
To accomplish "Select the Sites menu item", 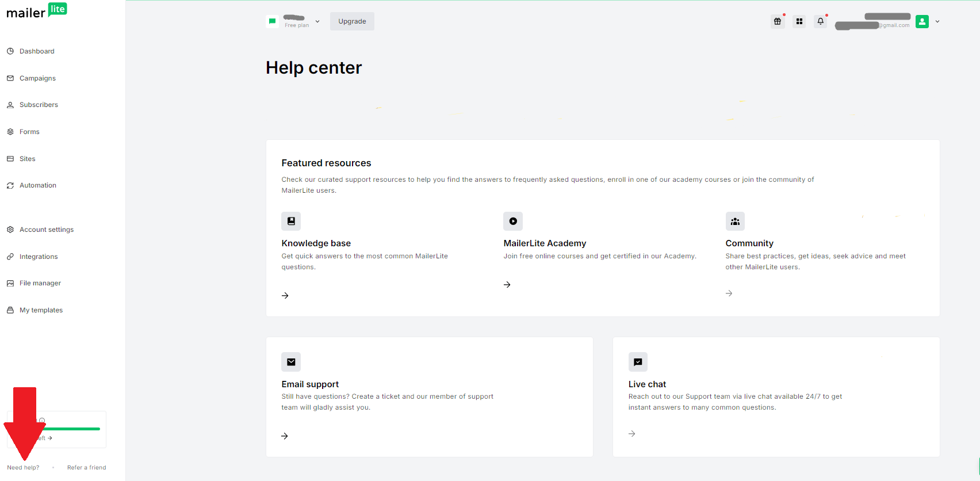I will tap(27, 158).
